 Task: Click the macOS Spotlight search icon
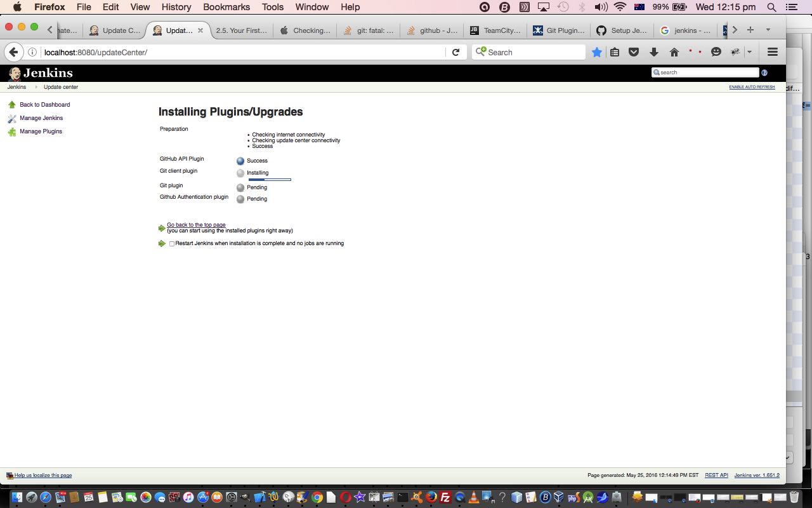tap(771, 7)
